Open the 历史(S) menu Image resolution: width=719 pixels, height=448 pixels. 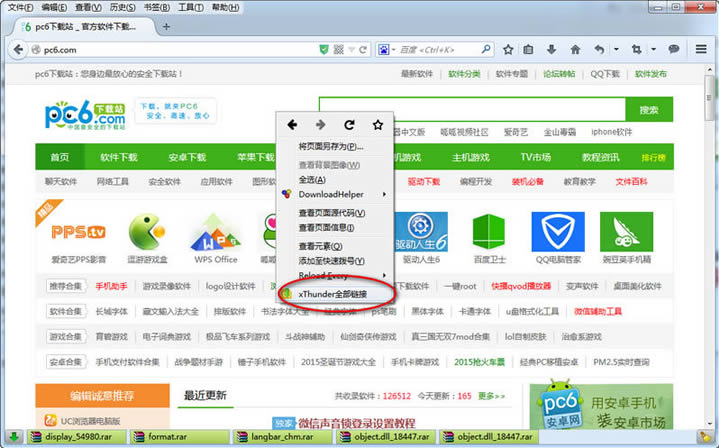(x=122, y=7)
